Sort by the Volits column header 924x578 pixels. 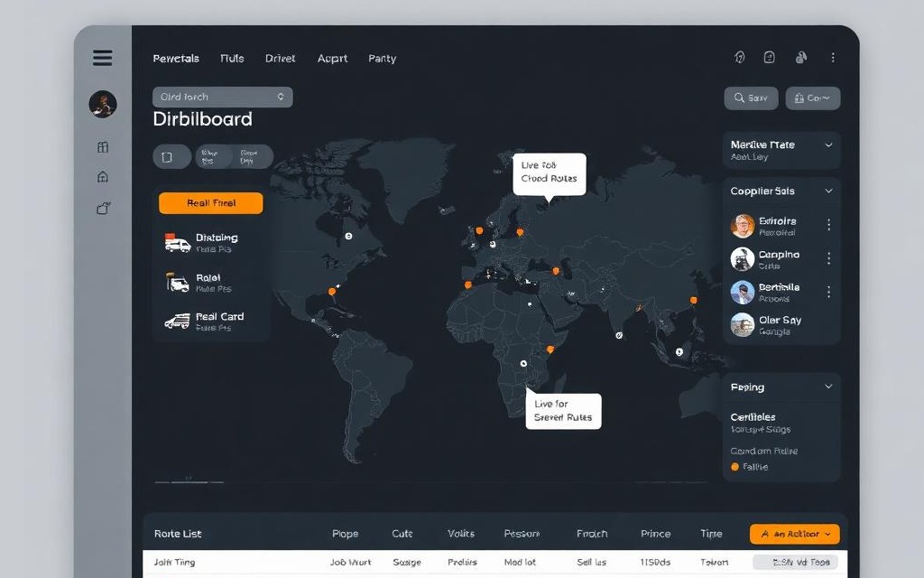point(461,534)
